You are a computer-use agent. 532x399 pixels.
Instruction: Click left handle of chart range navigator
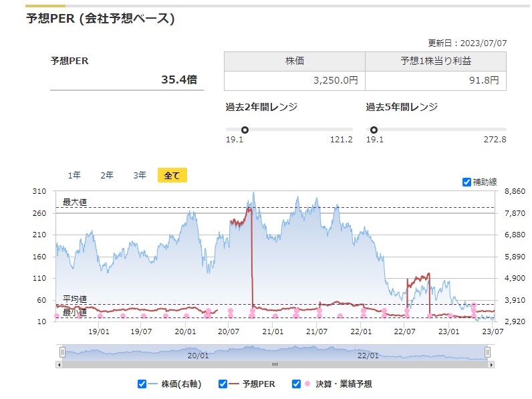tap(62, 352)
